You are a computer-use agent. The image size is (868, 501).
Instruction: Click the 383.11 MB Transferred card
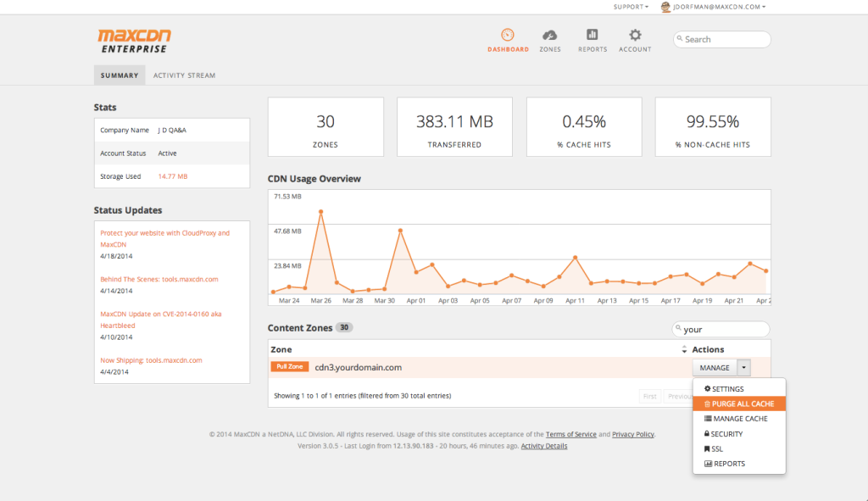point(454,127)
